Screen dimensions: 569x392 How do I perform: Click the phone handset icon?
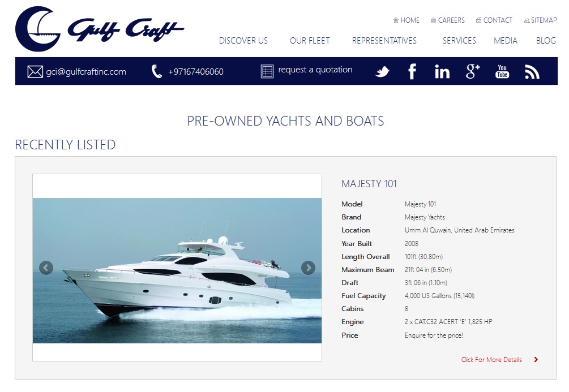click(x=157, y=71)
